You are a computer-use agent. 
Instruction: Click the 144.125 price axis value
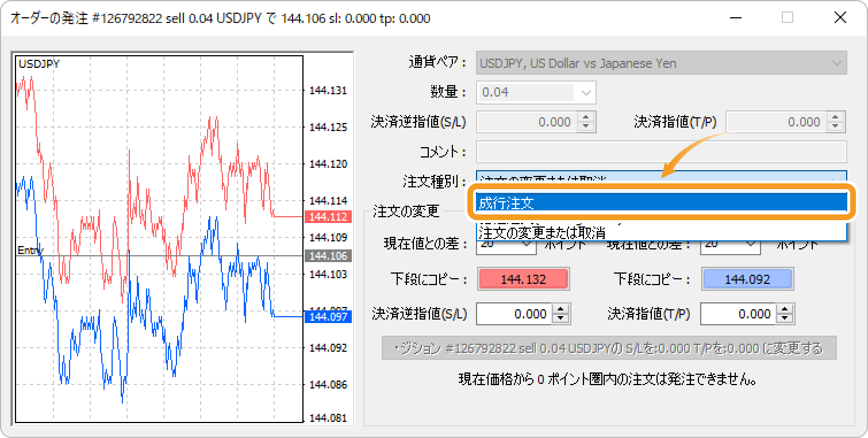(328, 127)
